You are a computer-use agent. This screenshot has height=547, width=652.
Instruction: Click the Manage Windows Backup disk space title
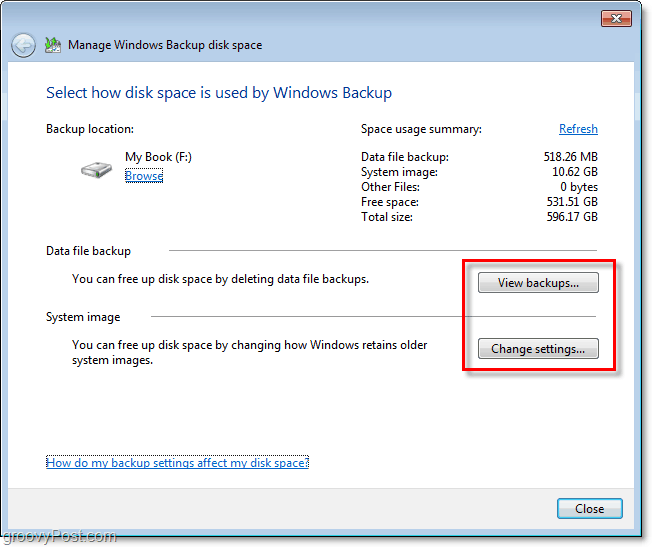click(165, 45)
